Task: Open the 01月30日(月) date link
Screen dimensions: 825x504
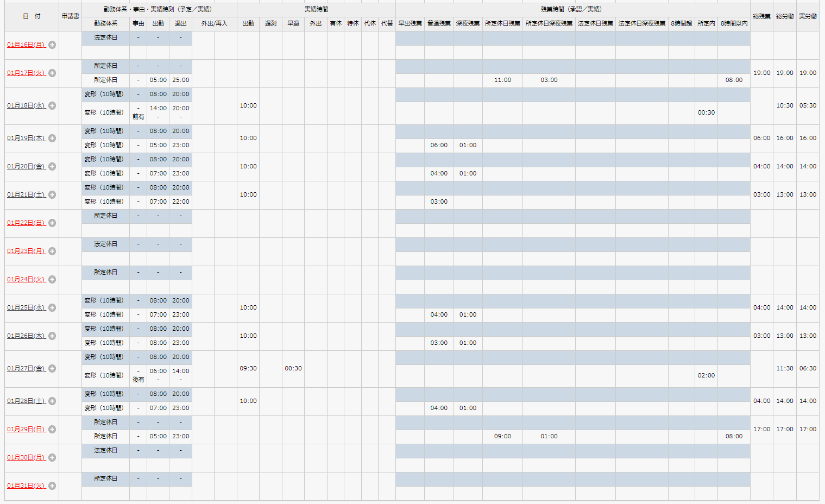Action: tap(26, 458)
